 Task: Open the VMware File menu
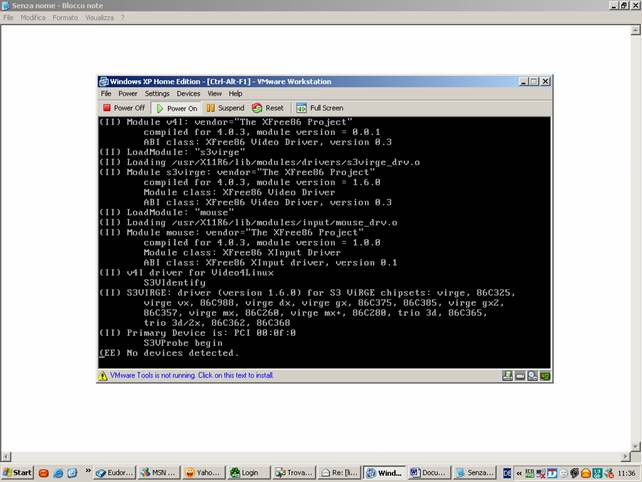106,93
